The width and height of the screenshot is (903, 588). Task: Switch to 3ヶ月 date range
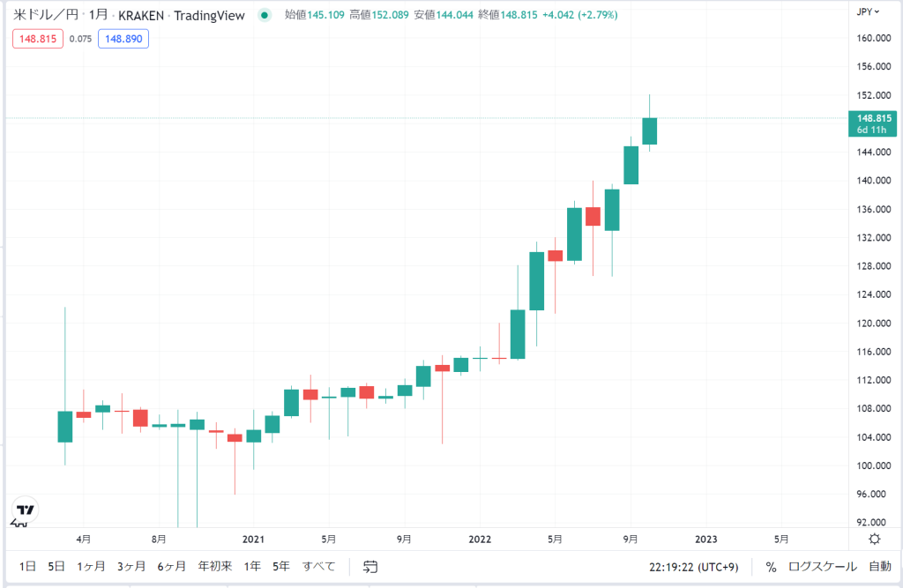click(131, 566)
